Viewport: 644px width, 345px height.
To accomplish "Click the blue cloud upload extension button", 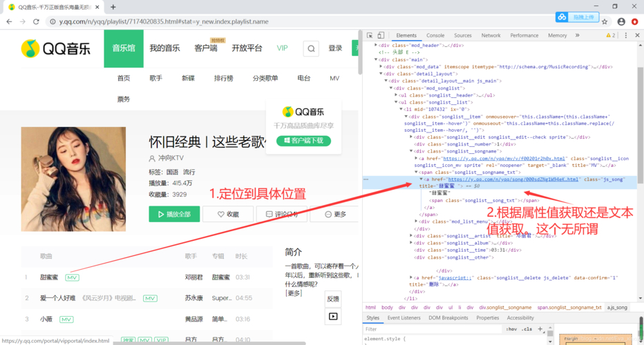I will coord(577,17).
